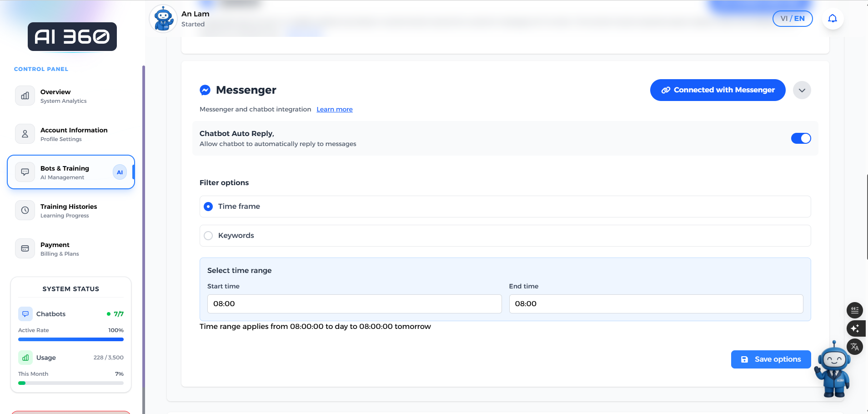Click the Save options button
The height and width of the screenshot is (414, 868).
(771, 359)
